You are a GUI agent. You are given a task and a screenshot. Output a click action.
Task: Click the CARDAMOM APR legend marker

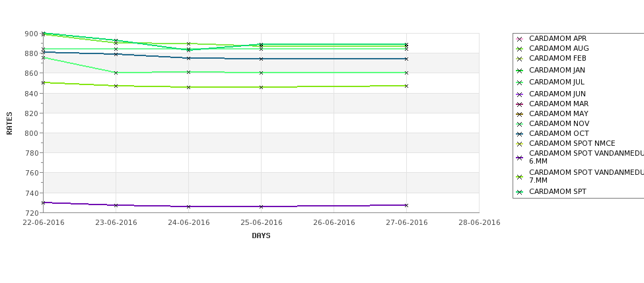pos(520,40)
